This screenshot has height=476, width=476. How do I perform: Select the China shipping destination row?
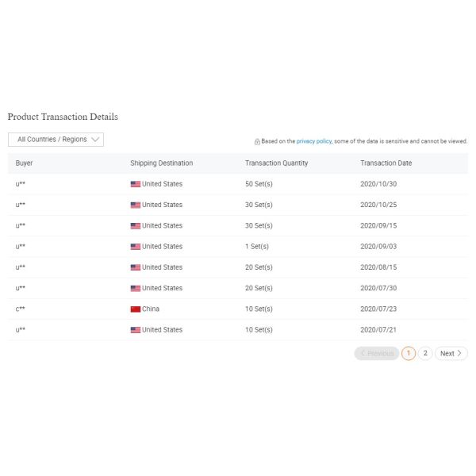point(238,309)
